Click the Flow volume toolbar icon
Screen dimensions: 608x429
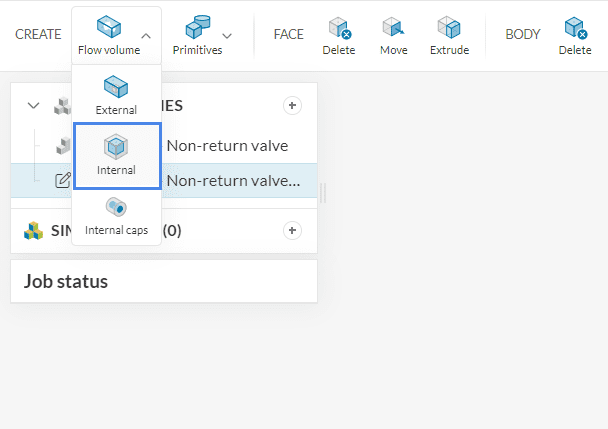[108, 27]
